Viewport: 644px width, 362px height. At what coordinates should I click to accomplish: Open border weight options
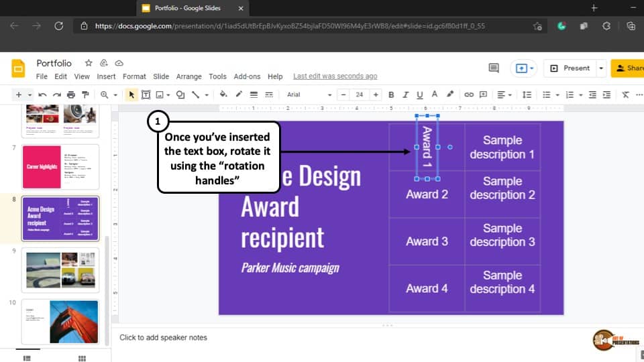click(x=254, y=95)
